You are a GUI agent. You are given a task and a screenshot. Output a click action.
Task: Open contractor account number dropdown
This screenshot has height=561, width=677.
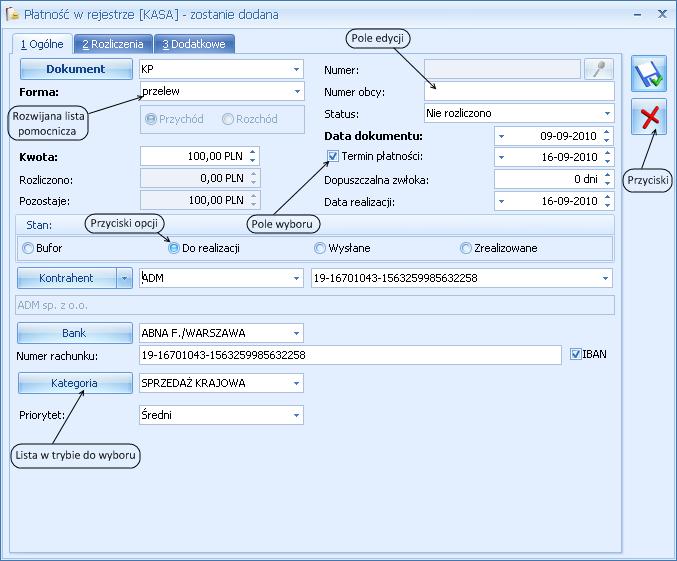605,278
